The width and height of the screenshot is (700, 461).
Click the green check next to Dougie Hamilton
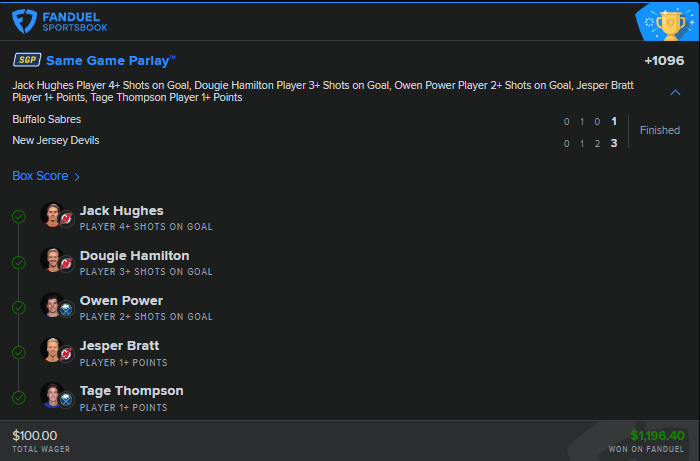[19, 262]
